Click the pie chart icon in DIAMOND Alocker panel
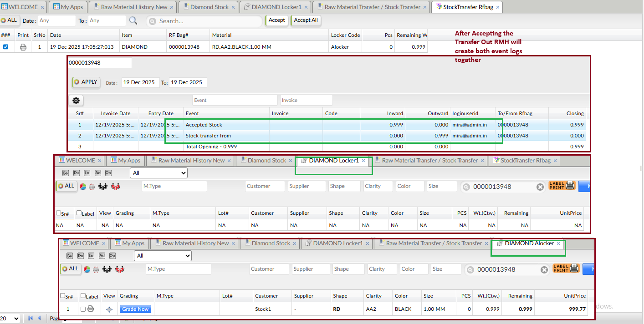Screen dimensions: 644x324 click(87, 269)
